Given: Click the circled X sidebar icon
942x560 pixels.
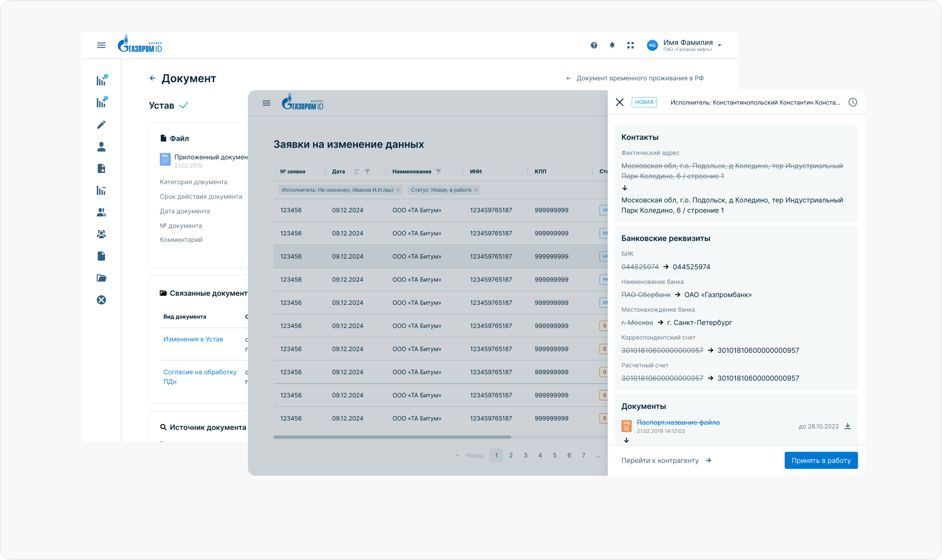Looking at the screenshot, I should tap(101, 300).
